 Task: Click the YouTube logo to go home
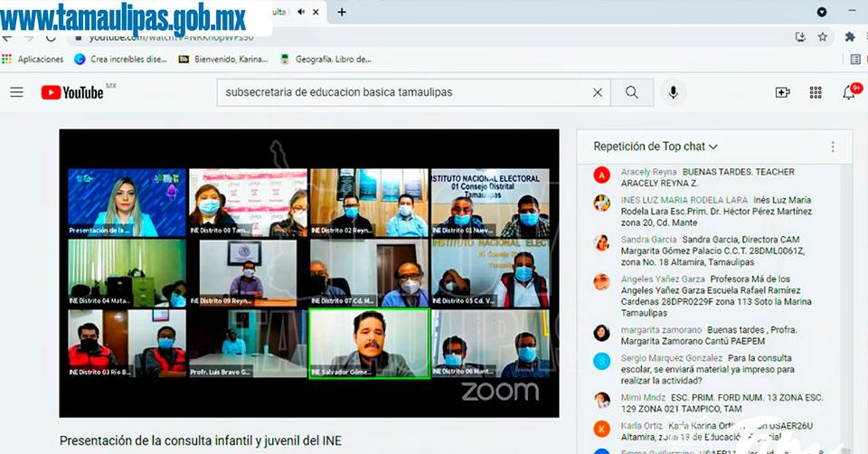click(72, 92)
